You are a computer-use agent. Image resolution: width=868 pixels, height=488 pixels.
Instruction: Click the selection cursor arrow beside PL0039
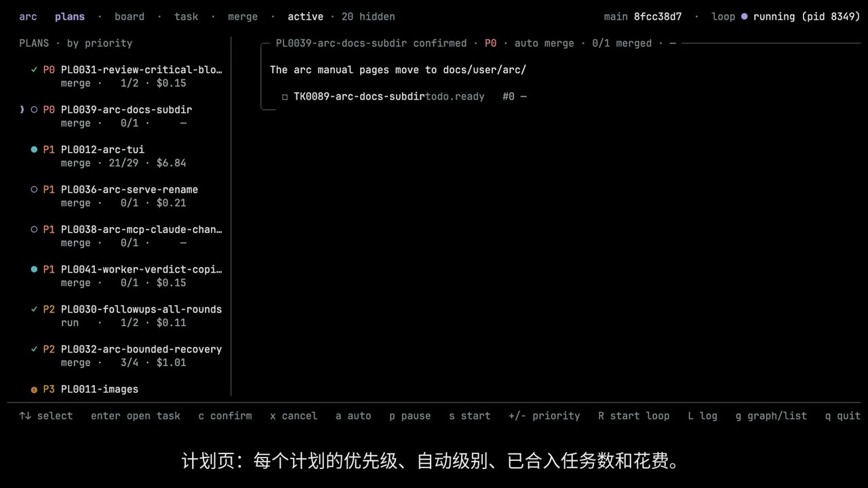click(x=22, y=110)
